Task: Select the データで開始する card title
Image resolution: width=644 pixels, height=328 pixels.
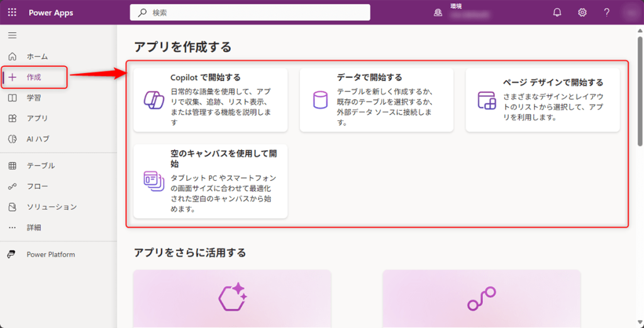Action: pyautogui.click(x=369, y=77)
